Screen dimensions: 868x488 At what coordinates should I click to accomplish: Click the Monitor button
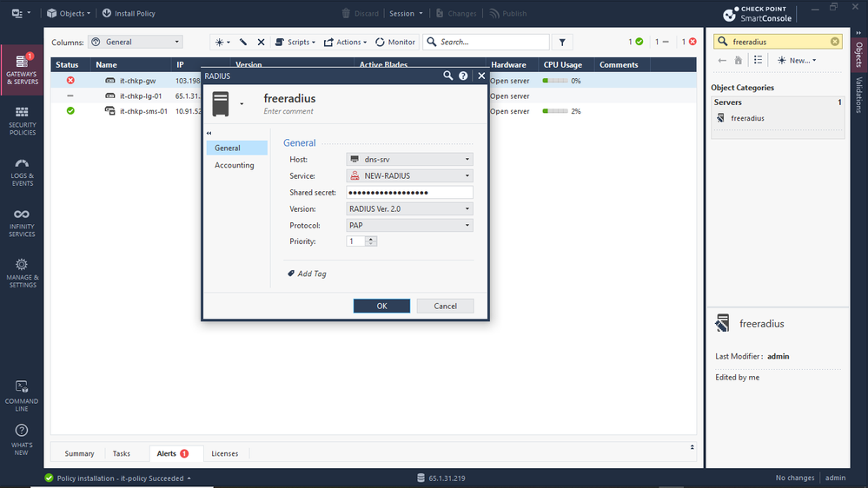(395, 42)
